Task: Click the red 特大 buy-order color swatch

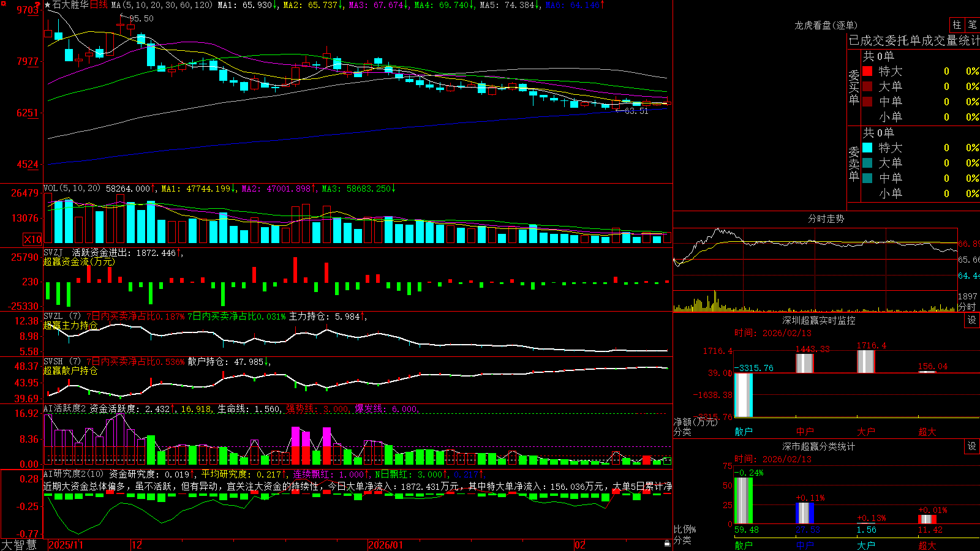Action: (x=867, y=71)
